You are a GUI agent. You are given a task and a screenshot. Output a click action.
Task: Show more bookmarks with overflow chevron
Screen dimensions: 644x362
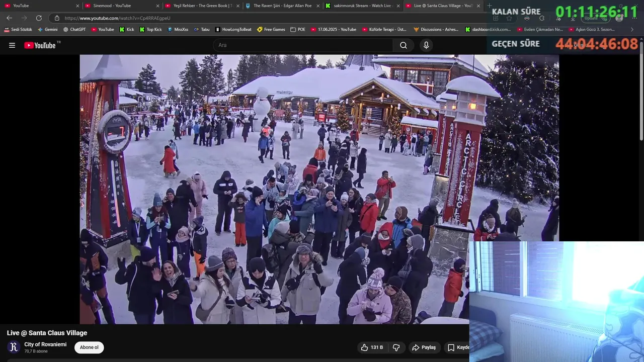[x=632, y=30]
